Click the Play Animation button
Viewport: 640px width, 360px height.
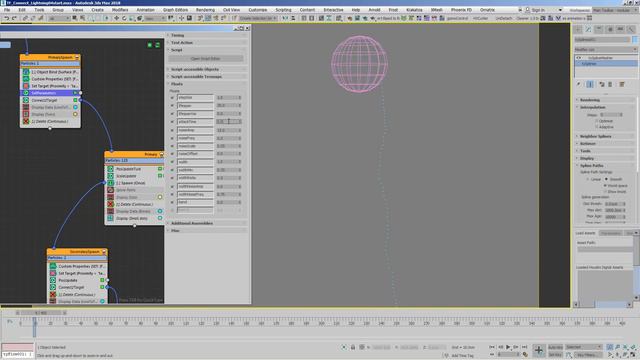pyautogui.click(x=508, y=347)
